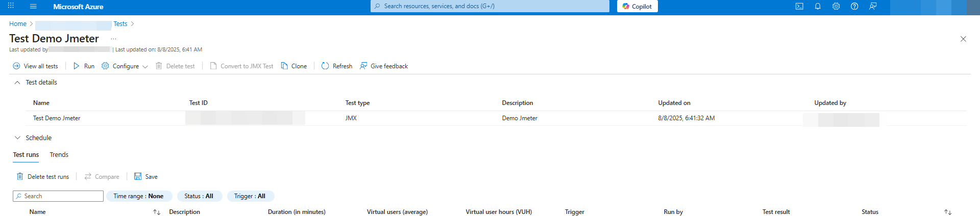This screenshot has width=980, height=216.
Task: Go to the Home breadcrumb link
Action: tap(18, 24)
